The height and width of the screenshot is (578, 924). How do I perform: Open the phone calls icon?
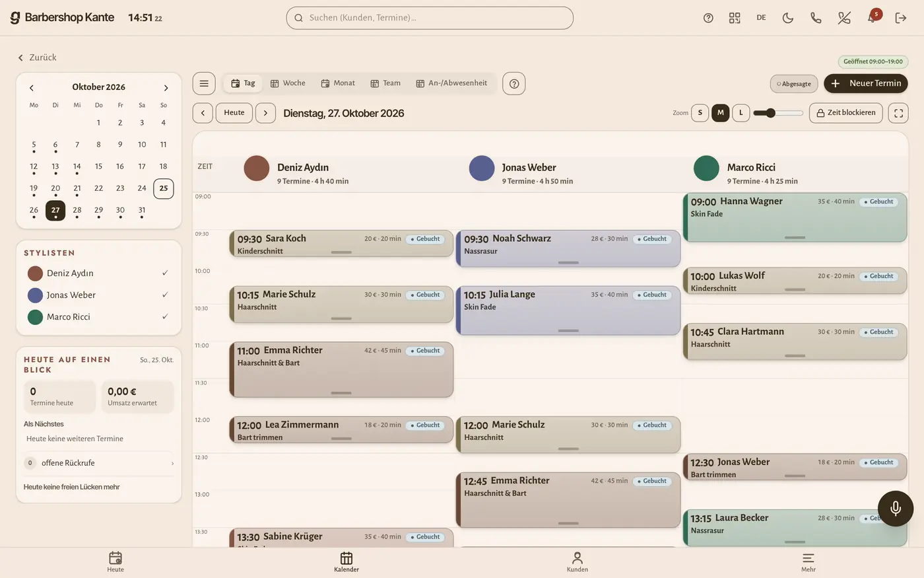tap(816, 18)
